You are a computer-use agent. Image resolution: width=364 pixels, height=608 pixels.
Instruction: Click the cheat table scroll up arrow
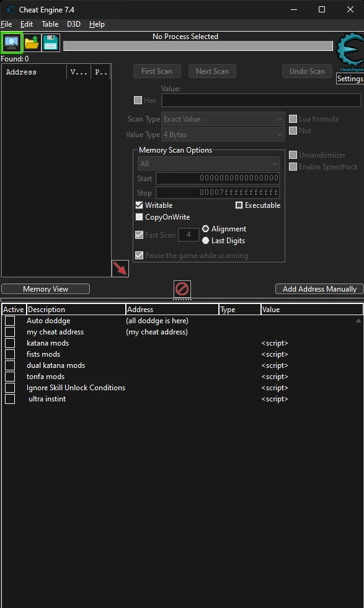358,321
